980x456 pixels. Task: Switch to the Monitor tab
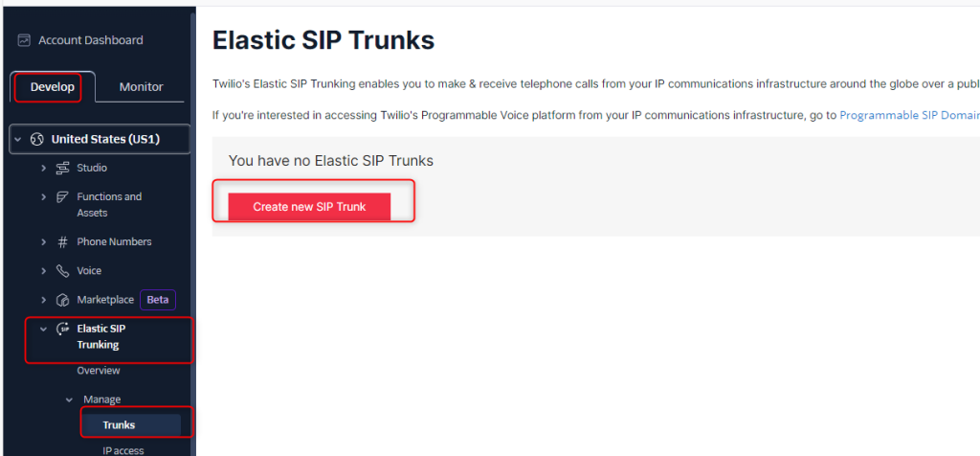tap(141, 86)
